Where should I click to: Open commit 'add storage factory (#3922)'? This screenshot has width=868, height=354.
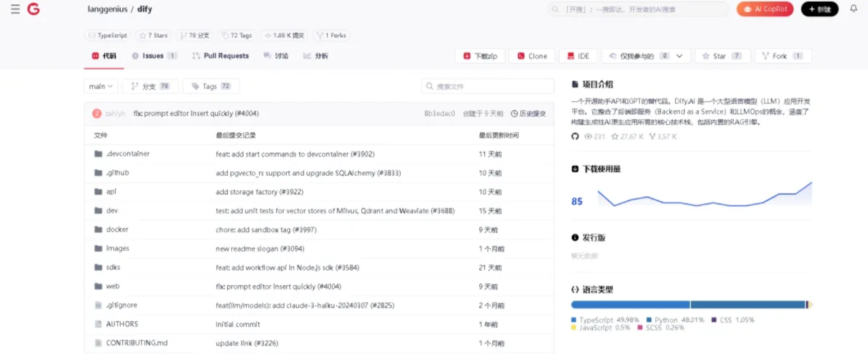(259, 192)
